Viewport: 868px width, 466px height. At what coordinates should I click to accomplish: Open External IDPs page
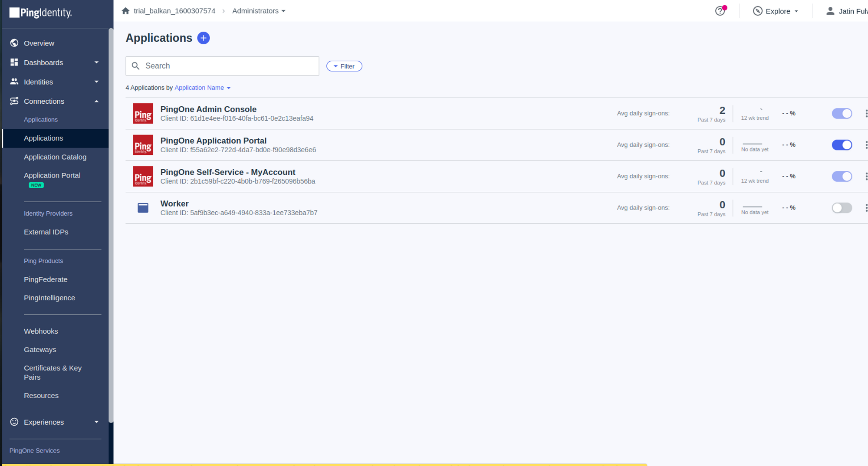(x=46, y=232)
